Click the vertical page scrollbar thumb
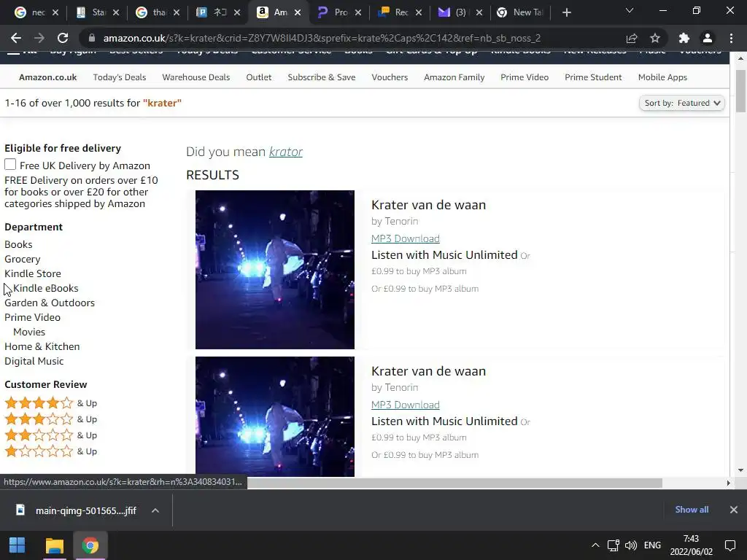 point(740,90)
